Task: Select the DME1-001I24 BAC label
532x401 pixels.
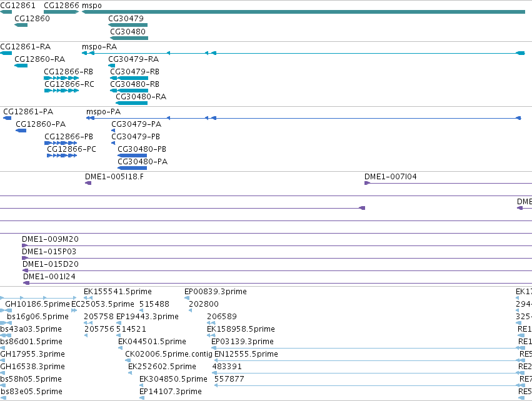Action: click(49, 277)
